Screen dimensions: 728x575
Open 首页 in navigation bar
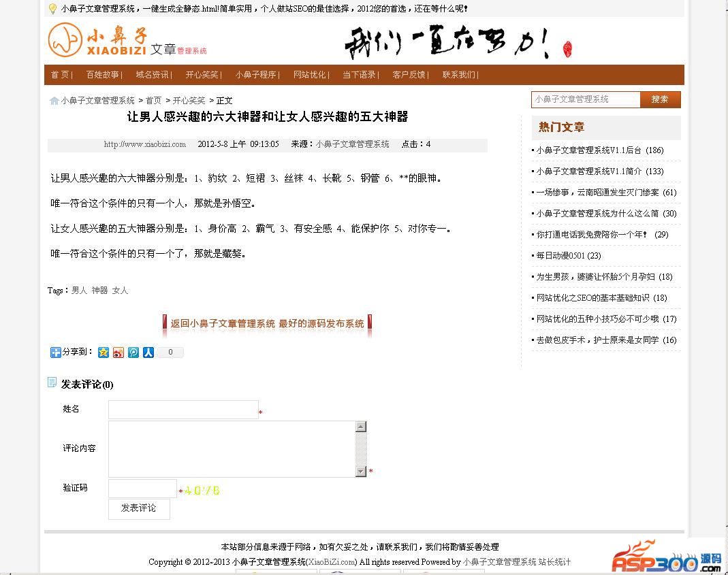point(59,75)
